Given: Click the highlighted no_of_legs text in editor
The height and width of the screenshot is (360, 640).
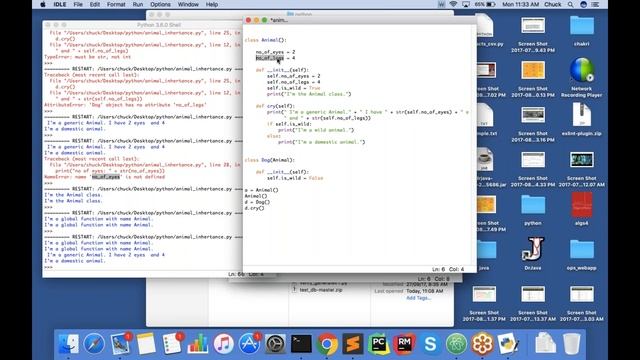Looking at the screenshot, I should click(x=269, y=58).
